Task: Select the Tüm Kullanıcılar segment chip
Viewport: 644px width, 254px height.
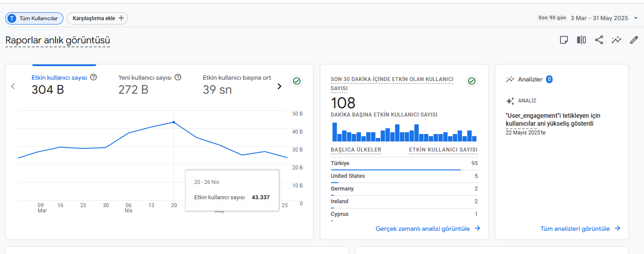Action: 34,18
